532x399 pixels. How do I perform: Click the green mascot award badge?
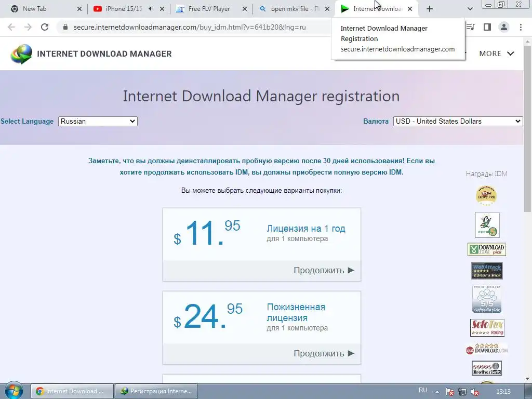pos(487,225)
